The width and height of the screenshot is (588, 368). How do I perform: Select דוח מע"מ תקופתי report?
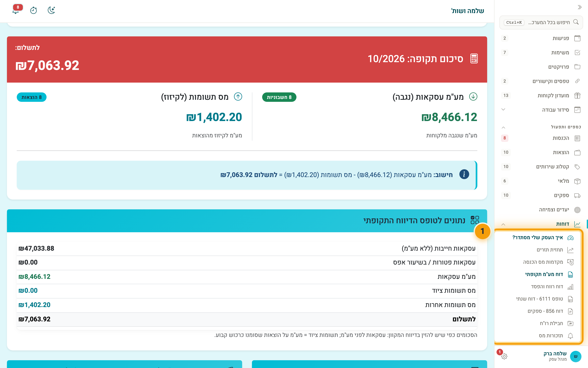click(x=538, y=274)
